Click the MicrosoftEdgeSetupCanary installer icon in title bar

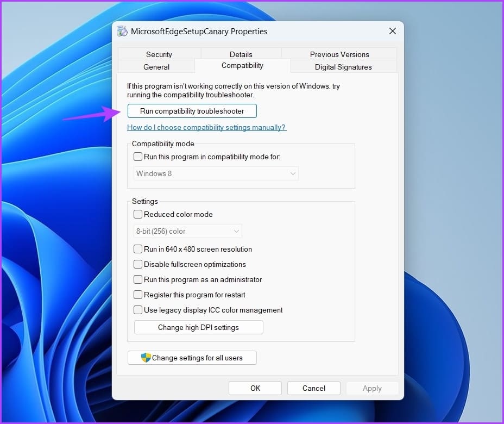click(x=122, y=31)
